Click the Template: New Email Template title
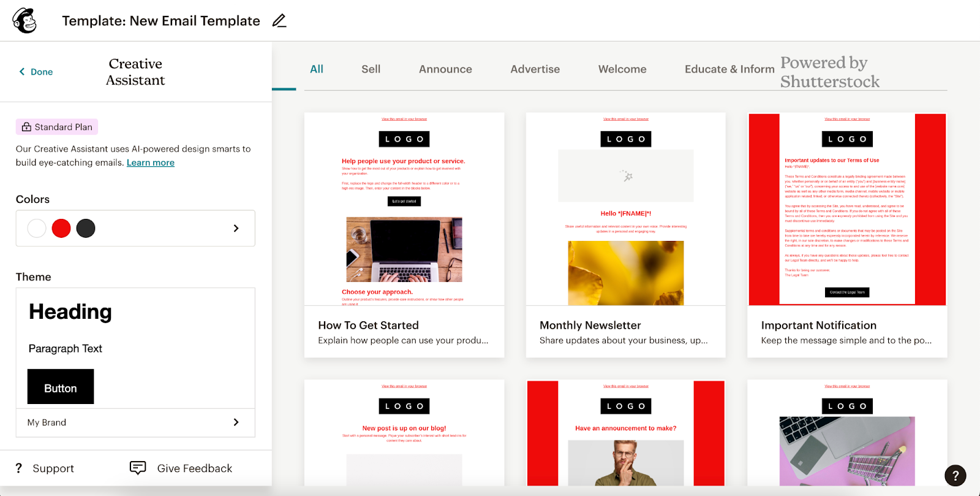The width and height of the screenshot is (980, 496). point(161,21)
